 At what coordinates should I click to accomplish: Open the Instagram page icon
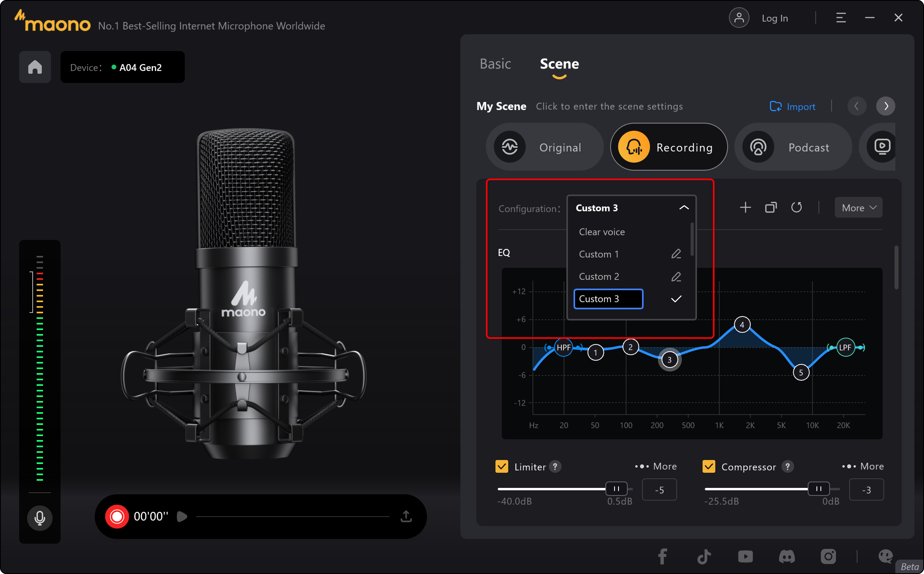828,556
